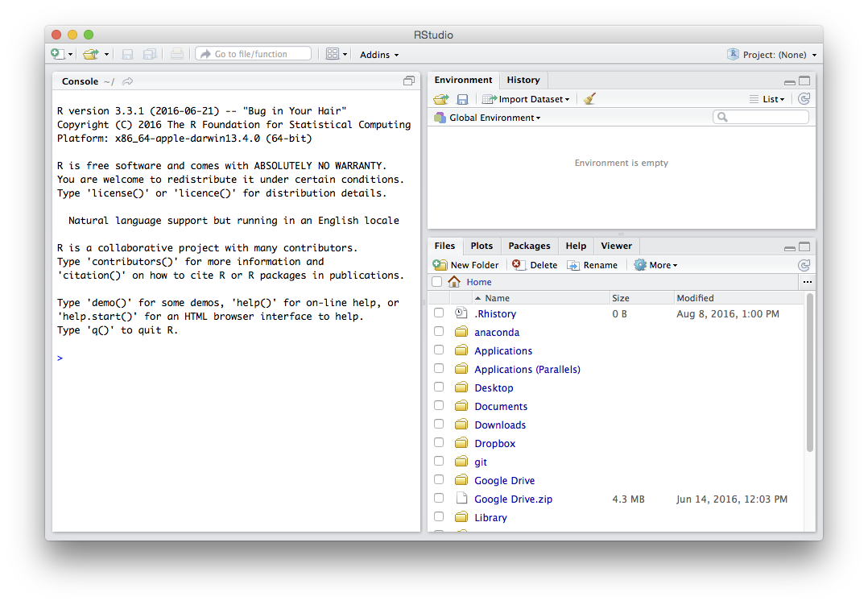Screen dimensions: 868x605
Task: Switch to the History tab
Action: (523, 80)
